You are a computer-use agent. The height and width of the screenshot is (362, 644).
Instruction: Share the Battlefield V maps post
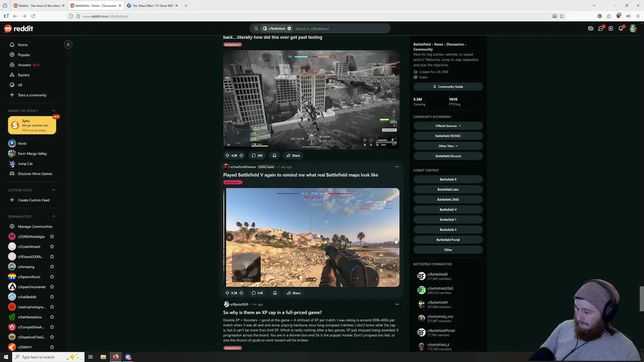pos(293,293)
